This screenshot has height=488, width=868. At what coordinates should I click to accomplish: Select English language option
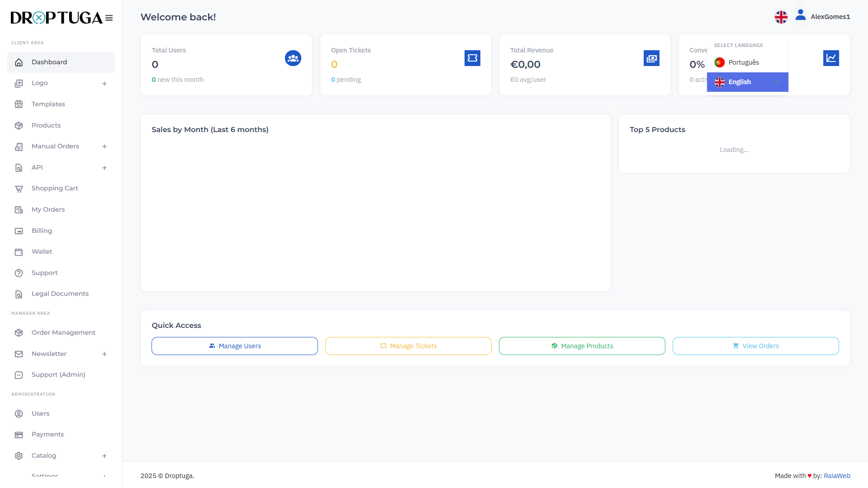[x=747, y=82]
